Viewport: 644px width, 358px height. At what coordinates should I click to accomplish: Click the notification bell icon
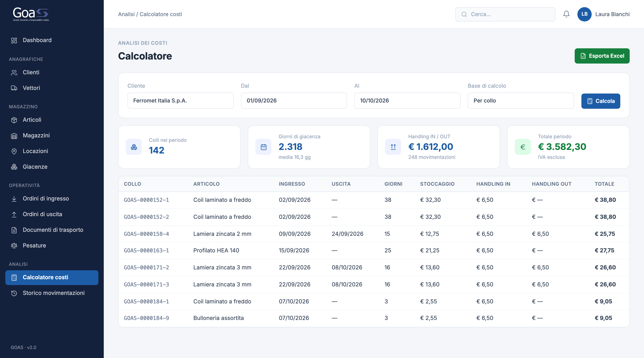[x=566, y=14]
